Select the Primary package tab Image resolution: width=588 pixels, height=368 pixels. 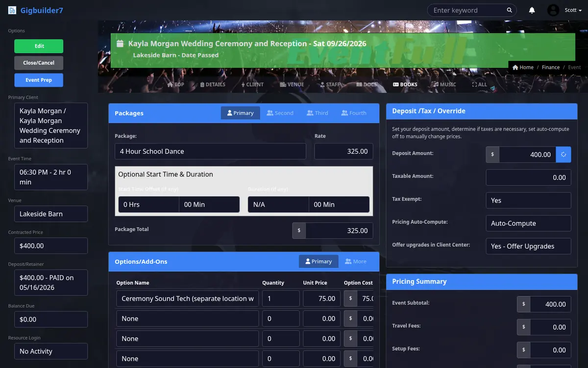coord(240,113)
